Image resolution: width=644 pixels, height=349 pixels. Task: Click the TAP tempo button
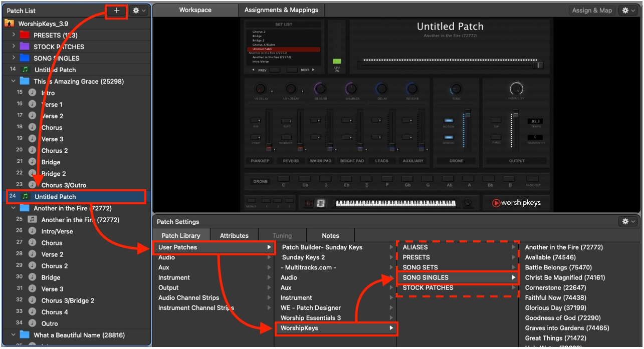[496, 121]
